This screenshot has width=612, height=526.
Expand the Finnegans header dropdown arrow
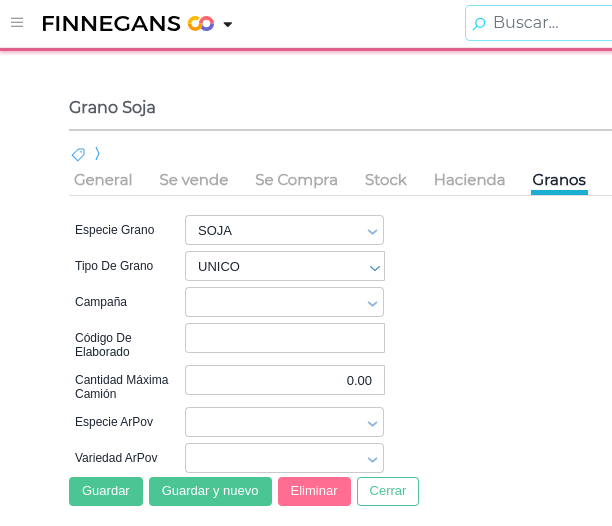coord(228,24)
